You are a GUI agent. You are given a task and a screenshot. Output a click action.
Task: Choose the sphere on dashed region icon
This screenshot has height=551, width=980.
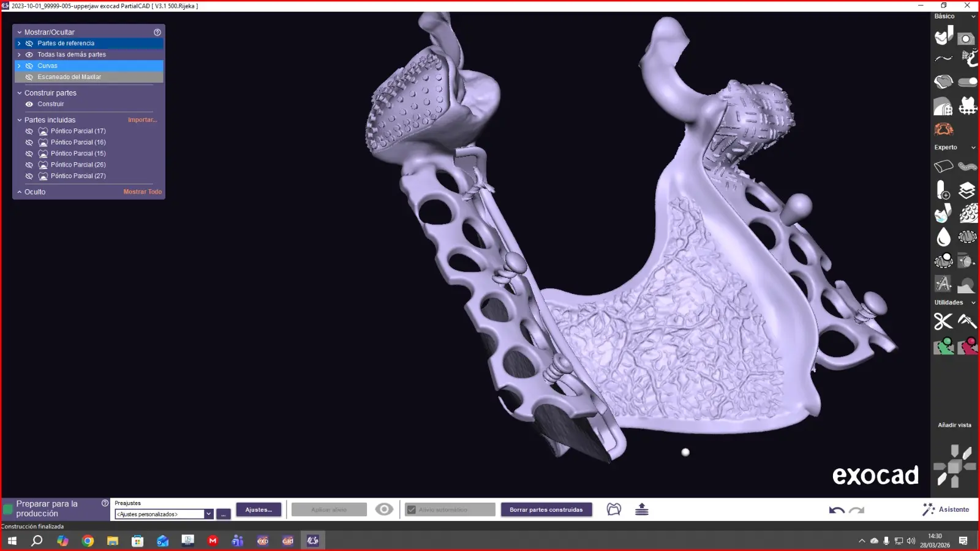point(944,261)
